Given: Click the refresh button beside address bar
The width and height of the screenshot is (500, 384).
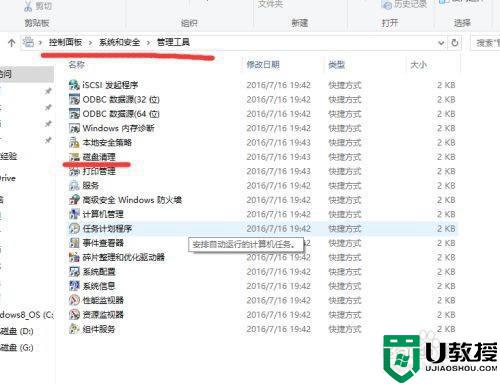Looking at the screenshot, I should pyautogui.click(x=455, y=43).
